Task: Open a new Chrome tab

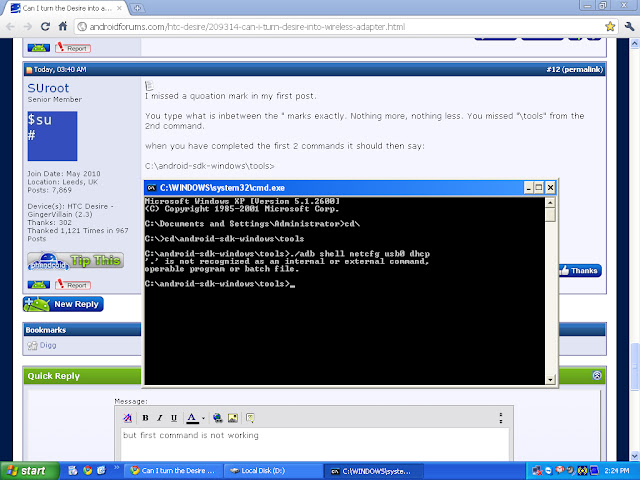Action: [x=137, y=8]
